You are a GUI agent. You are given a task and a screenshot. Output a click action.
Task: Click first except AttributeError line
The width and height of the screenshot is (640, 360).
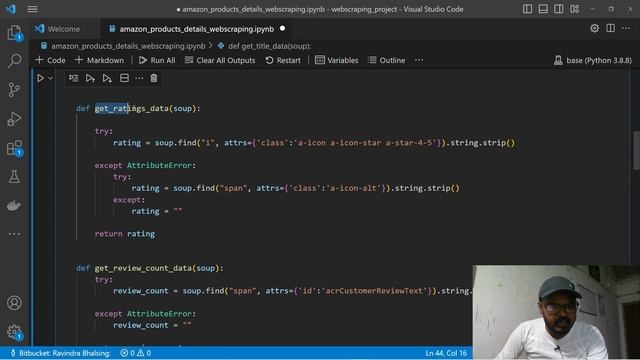pos(145,165)
